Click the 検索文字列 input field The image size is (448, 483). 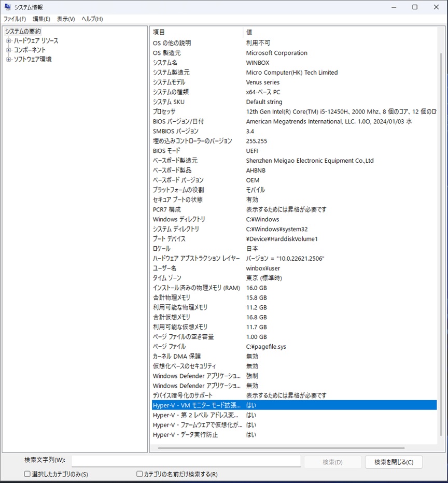[186, 461]
